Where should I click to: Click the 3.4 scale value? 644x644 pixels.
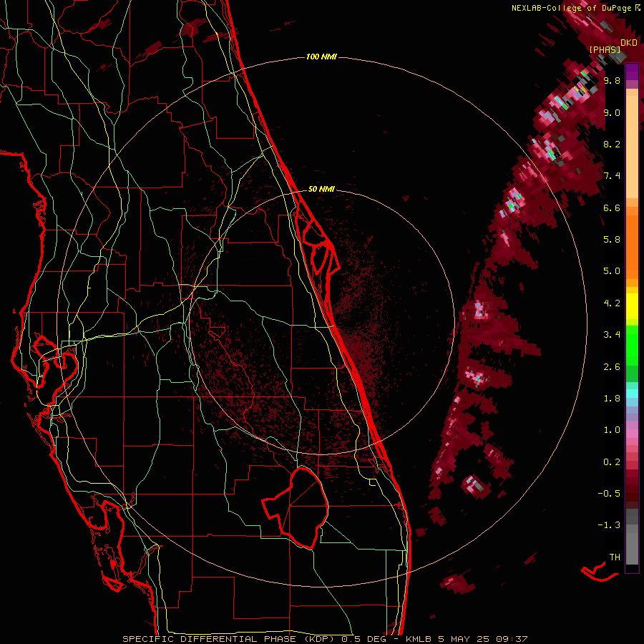pyautogui.click(x=612, y=335)
